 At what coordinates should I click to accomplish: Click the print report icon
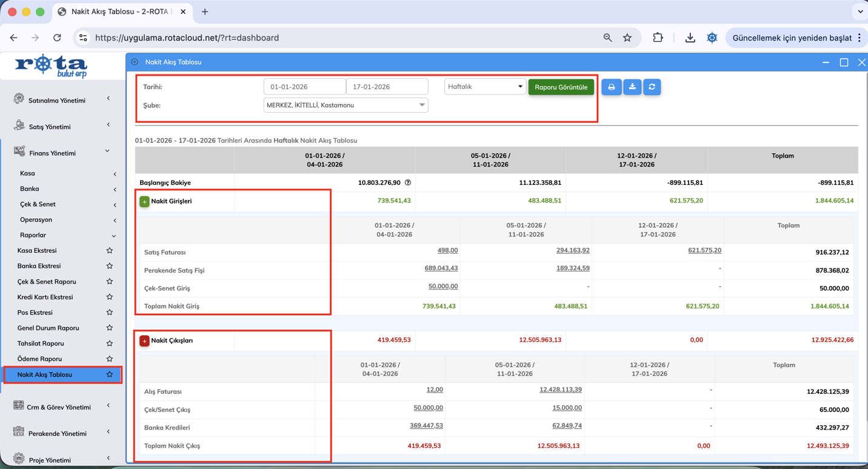[611, 87]
